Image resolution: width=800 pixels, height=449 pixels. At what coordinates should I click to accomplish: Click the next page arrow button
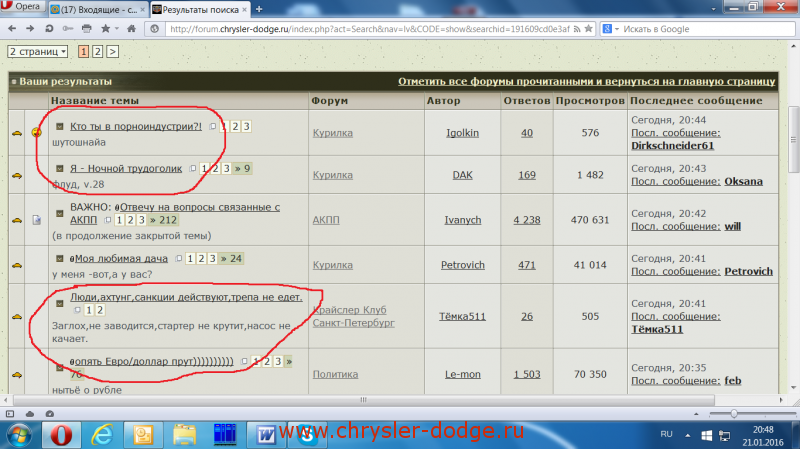[113, 52]
